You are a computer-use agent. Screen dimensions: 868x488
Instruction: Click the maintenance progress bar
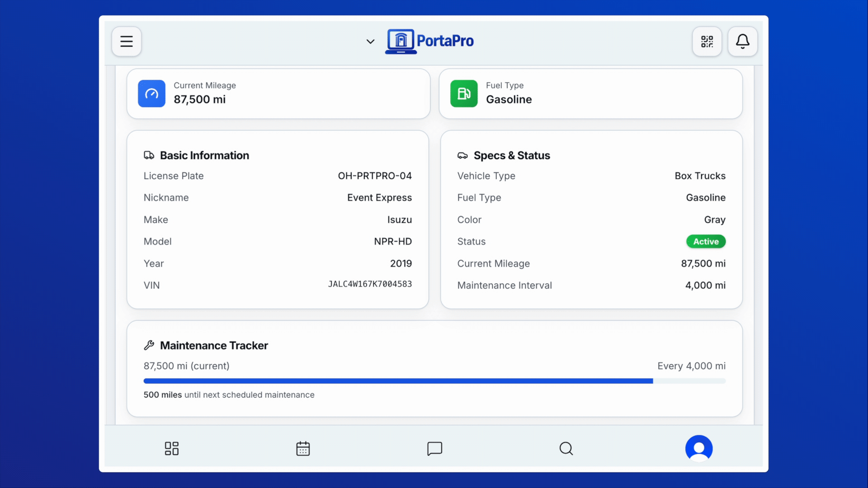click(434, 381)
